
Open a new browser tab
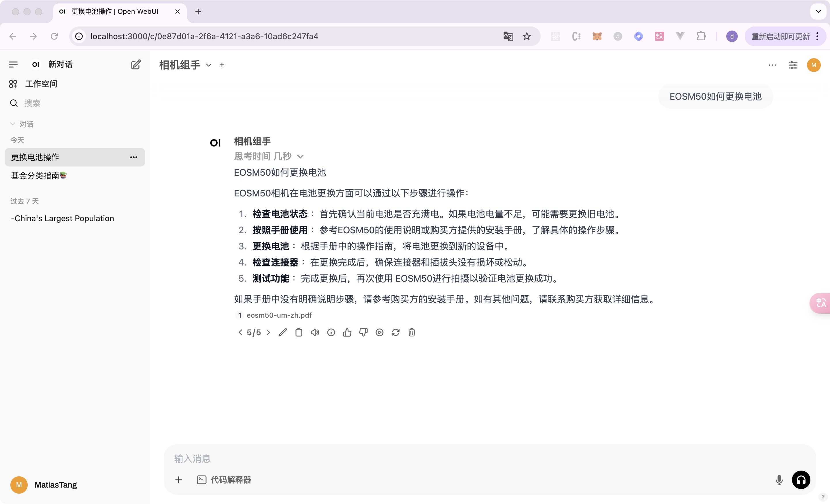(x=198, y=12)
